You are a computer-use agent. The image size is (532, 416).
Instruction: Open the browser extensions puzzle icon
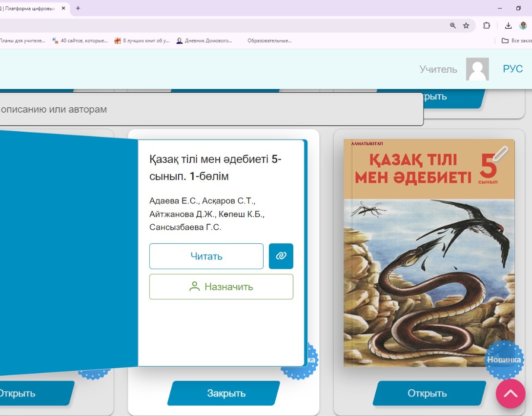487,25
